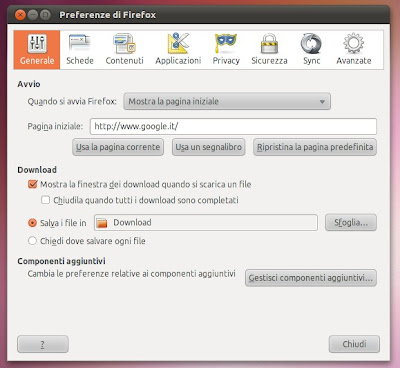Open 'Quando si avvia Firefox' dropdown
400x368 pixels.
(x=227, y=101)
